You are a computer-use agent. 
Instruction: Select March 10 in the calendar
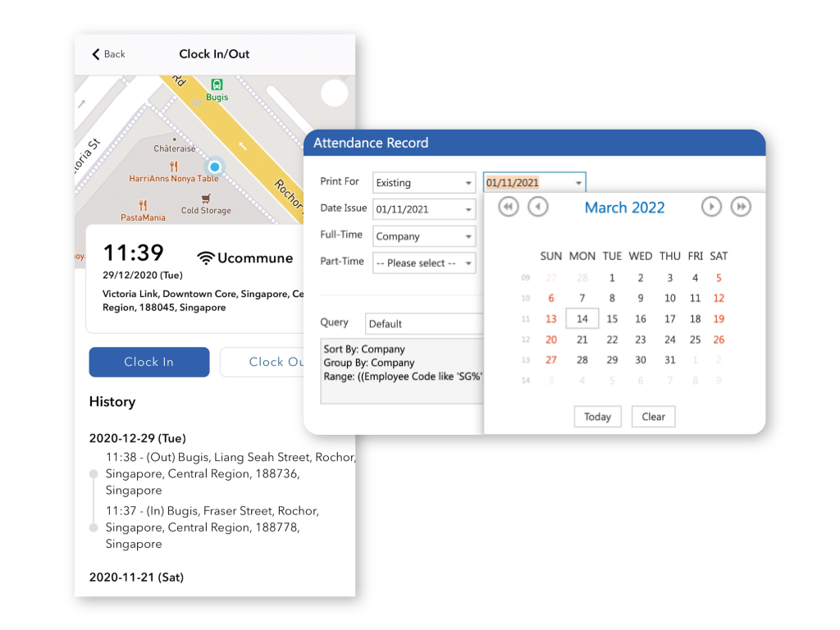tap(669, 299)
